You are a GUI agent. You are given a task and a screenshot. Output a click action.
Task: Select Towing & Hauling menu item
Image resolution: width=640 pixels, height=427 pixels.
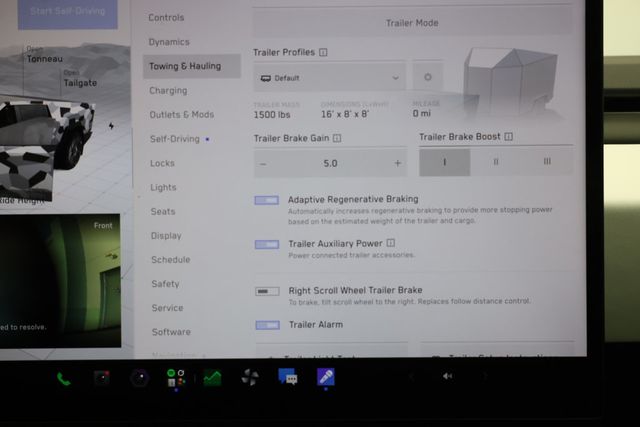click(x=192, y=66)
